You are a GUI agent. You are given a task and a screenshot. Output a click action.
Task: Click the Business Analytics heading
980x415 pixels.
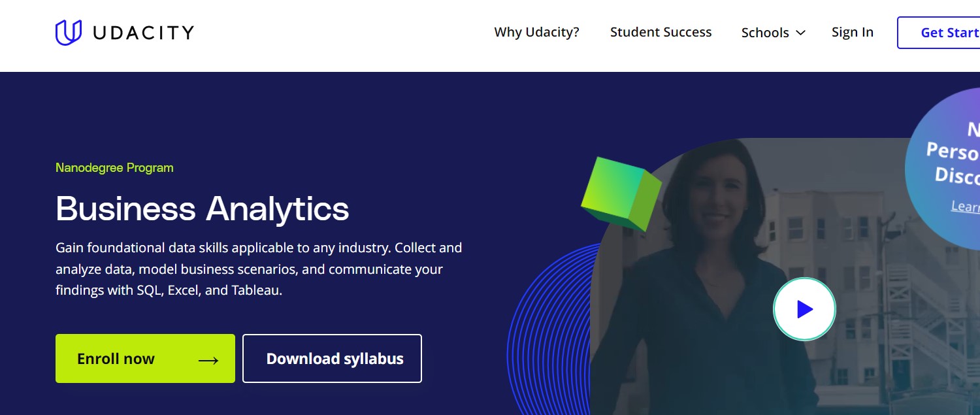click(203, 209)
